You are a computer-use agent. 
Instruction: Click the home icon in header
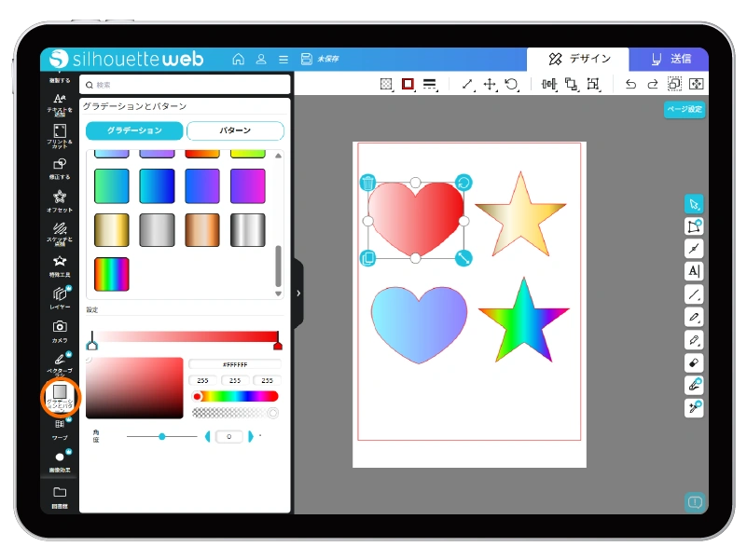click(239, 59)
